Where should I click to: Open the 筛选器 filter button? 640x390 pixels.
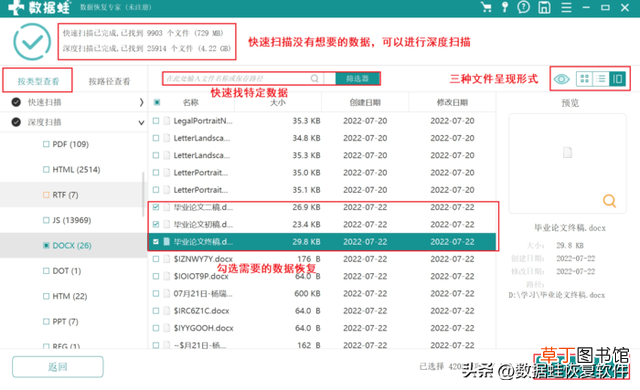click(358, 78)
